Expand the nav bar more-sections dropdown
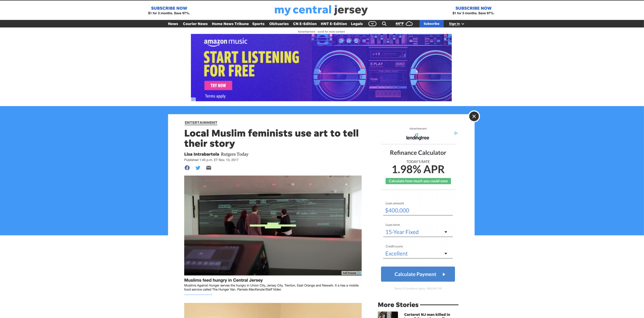Image resolution: width=644 pixels, height=318 pixels. [x=372, y=24]
